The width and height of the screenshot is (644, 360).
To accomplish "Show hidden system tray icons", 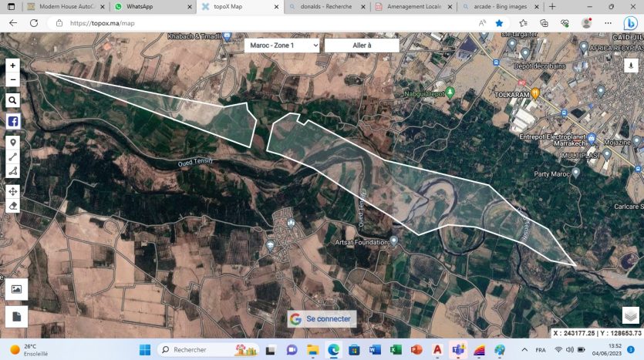I will point(524,350).
